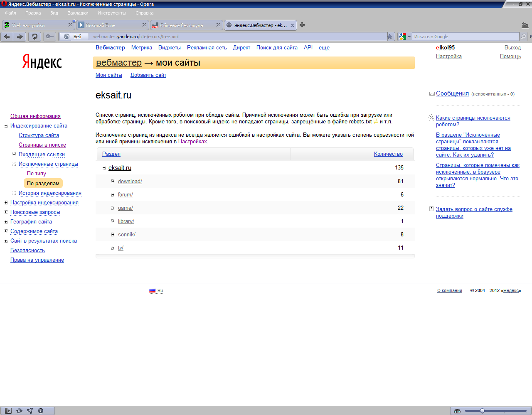
Task: Open Opera Link sync icon in status bar
Action: pos(19,411)
